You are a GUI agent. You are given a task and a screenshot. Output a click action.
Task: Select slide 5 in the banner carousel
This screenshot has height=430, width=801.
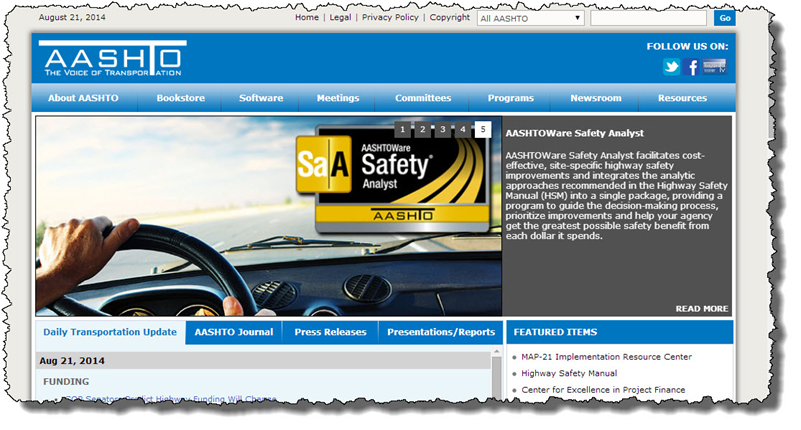coord(483,130)
